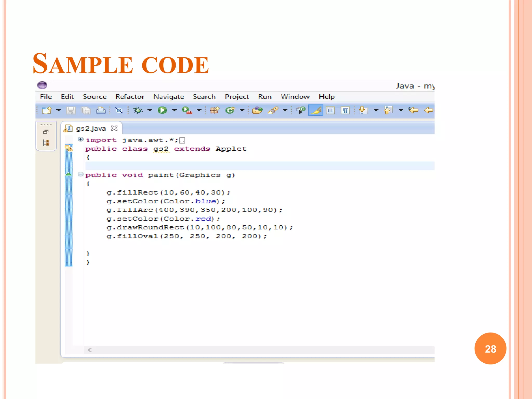Click the New Java Package icon
The width and height of the screenshot is (532, 399).
[215, 110]
